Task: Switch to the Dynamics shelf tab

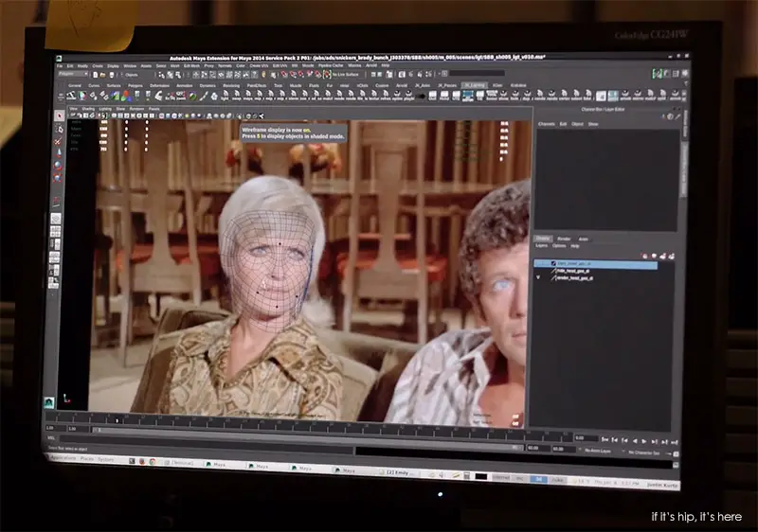Action: point(208,85)
